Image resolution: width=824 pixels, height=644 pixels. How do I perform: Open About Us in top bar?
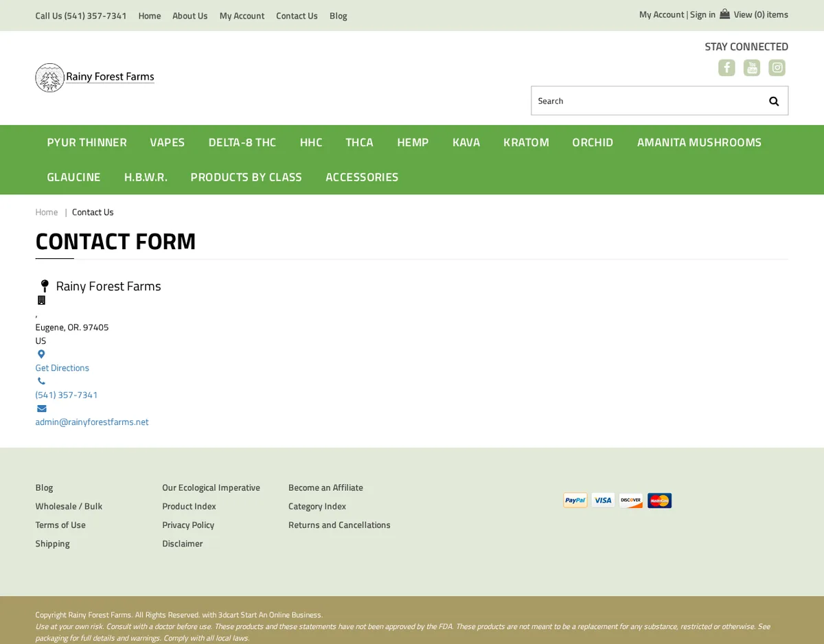pyautogui.click(x=190, y=16)
